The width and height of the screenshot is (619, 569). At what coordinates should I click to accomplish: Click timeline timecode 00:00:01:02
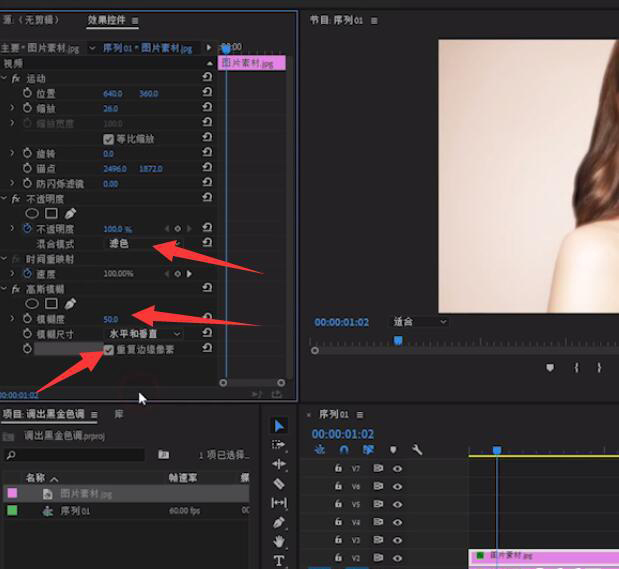click(343, 434)
